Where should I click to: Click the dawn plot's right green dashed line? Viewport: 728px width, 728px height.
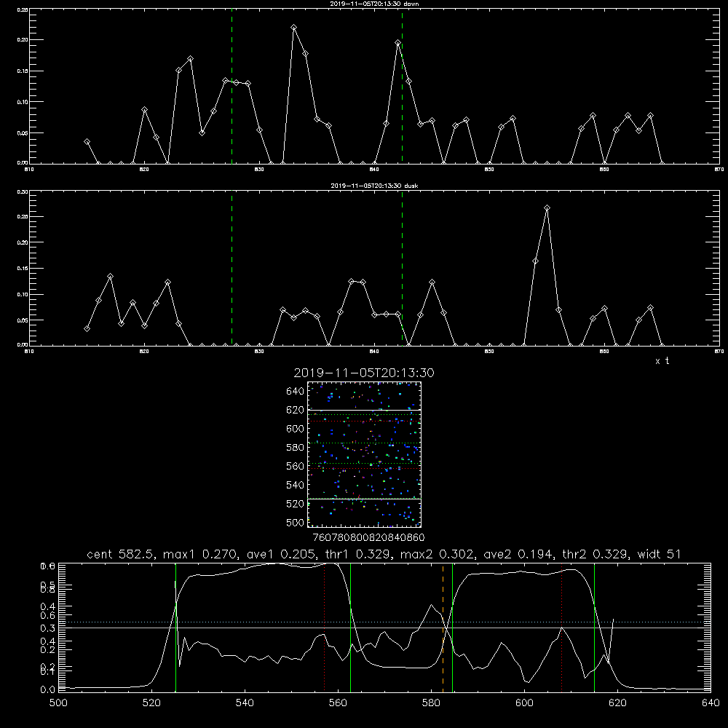pos(402,86)
